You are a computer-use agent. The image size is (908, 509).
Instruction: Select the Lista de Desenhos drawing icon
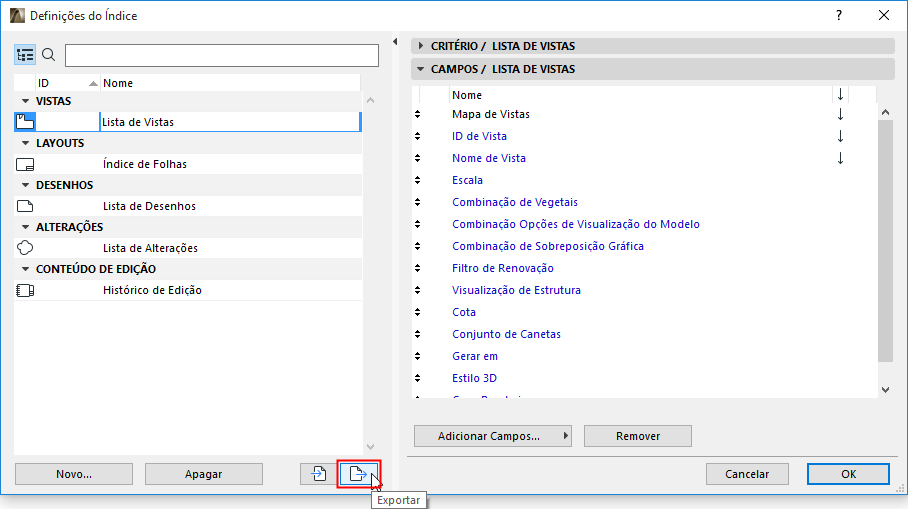pyautogui.click(x=25, y=206)
